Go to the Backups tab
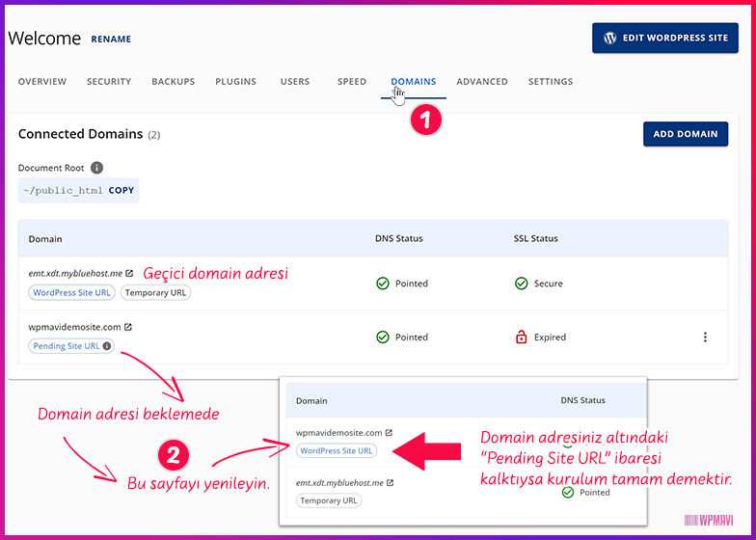This screenshot has height=540, width=756. point(173,82)
